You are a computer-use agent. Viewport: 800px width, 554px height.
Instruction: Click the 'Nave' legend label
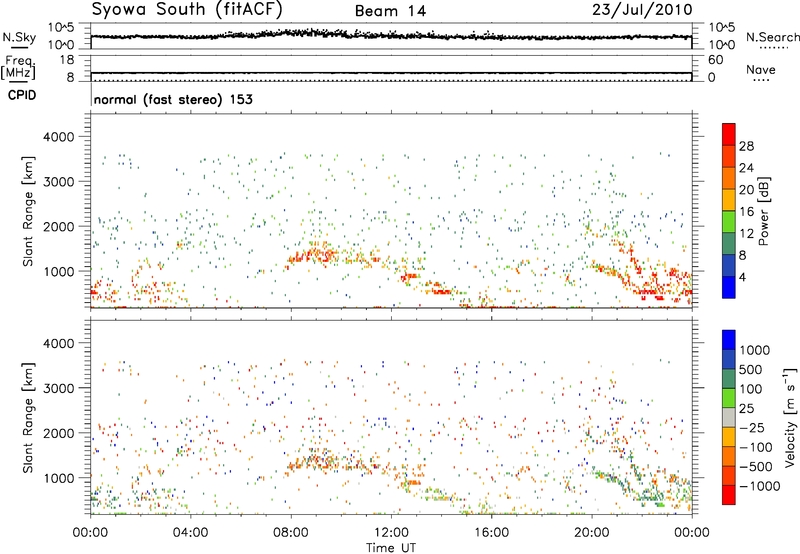click(761, 69)
